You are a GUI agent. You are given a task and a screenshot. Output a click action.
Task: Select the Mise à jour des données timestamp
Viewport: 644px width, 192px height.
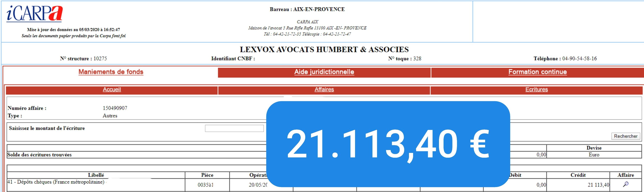click(73, 30)
